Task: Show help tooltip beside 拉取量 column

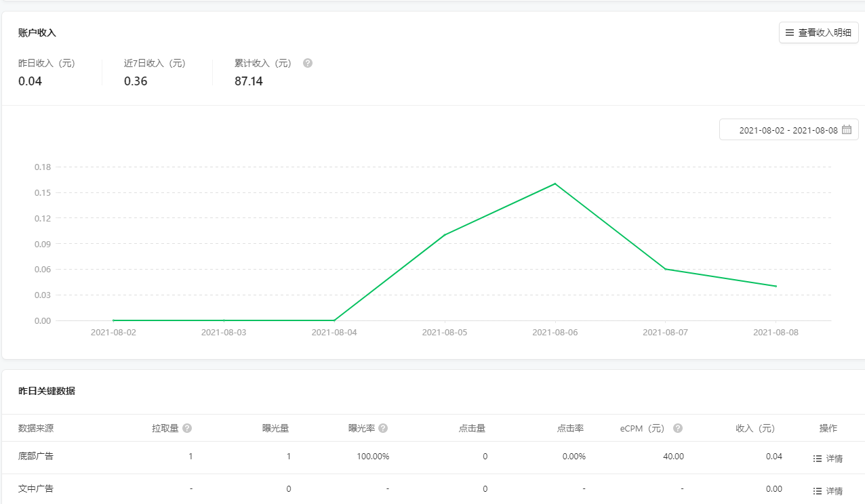Action: coord(187,428)
